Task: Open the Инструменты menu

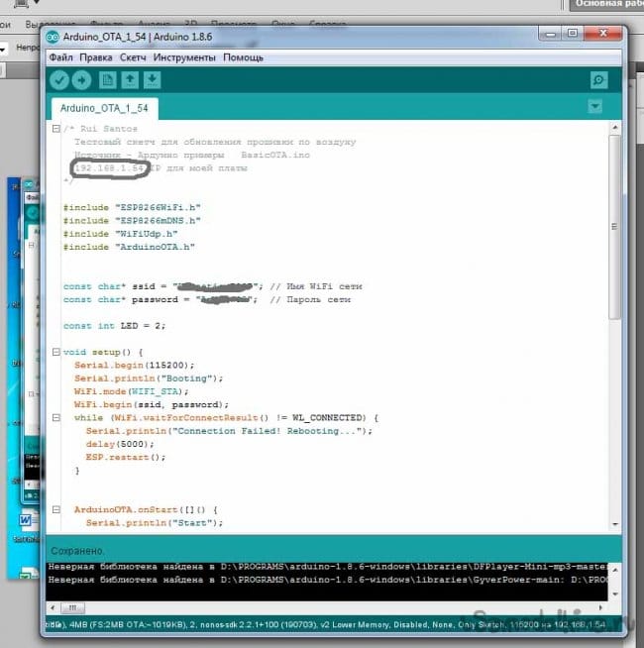Action: coord(184,57)
